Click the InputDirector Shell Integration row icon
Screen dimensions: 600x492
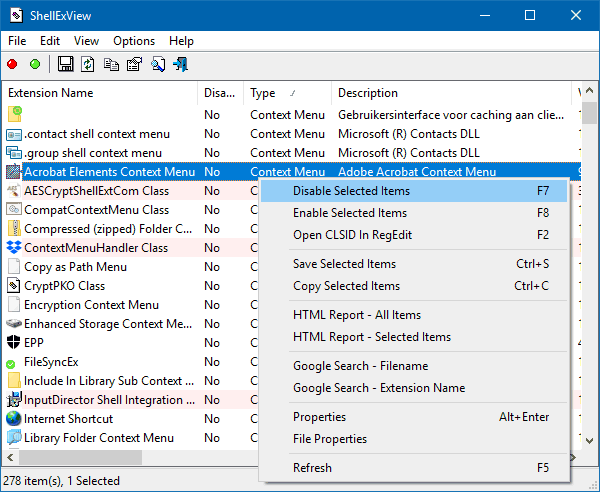tap(14, 399)
